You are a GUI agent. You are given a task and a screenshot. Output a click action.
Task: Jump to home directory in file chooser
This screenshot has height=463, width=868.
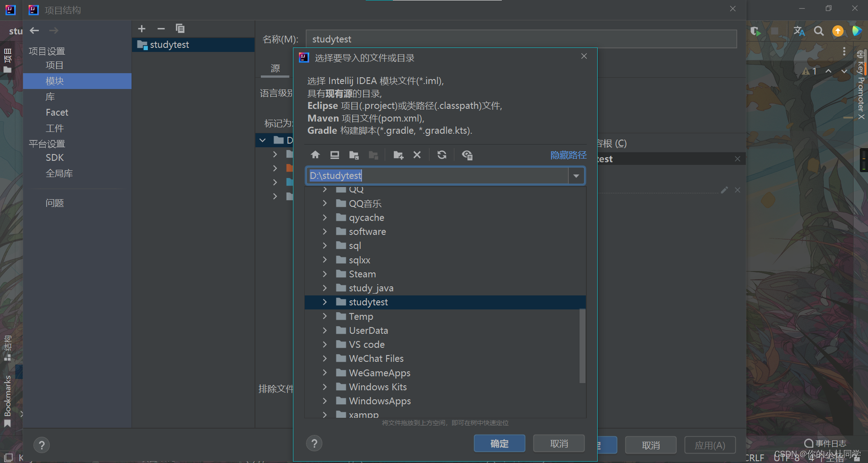(315, 154)
